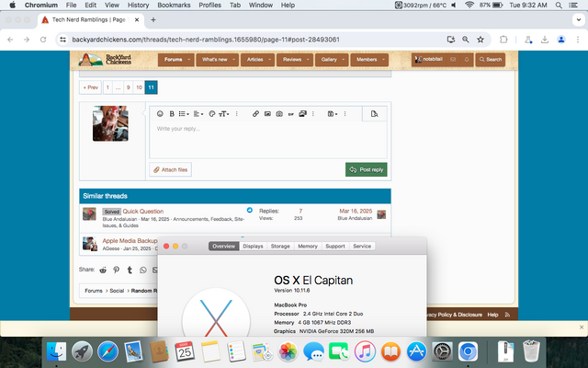
Task: Open Safari from the Dock
Action: click(x=107, y=351)
